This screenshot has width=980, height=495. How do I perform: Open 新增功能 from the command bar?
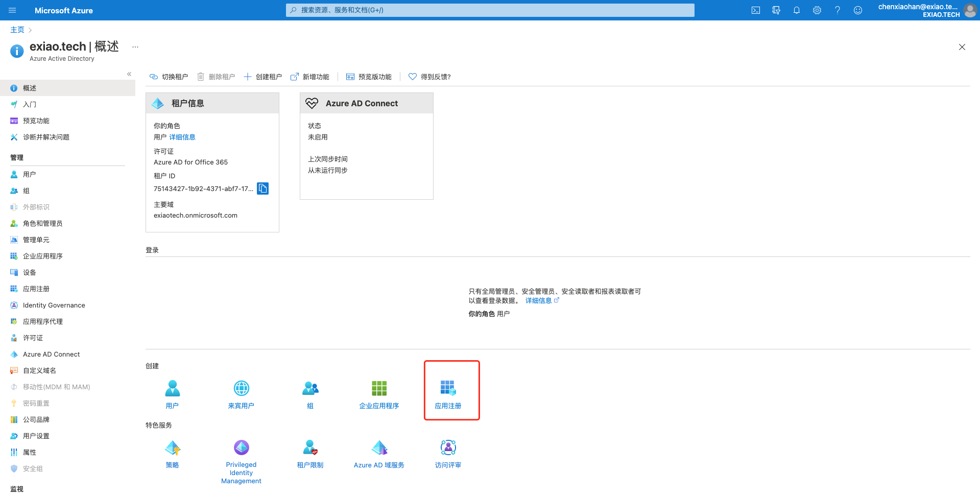pyautogui.click(x=310, y=77)
